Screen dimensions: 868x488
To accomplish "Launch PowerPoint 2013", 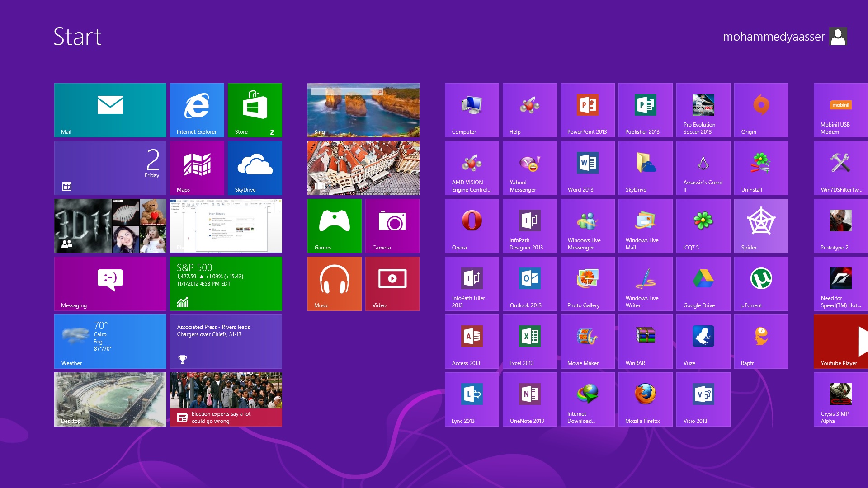I will click(588, 110).
